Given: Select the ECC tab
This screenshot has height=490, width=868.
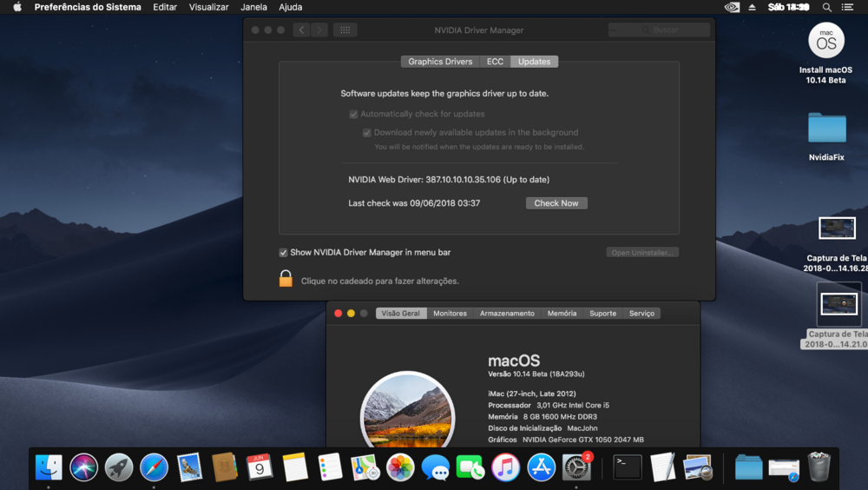Looking at the screenshot, I should click(495, 62).
